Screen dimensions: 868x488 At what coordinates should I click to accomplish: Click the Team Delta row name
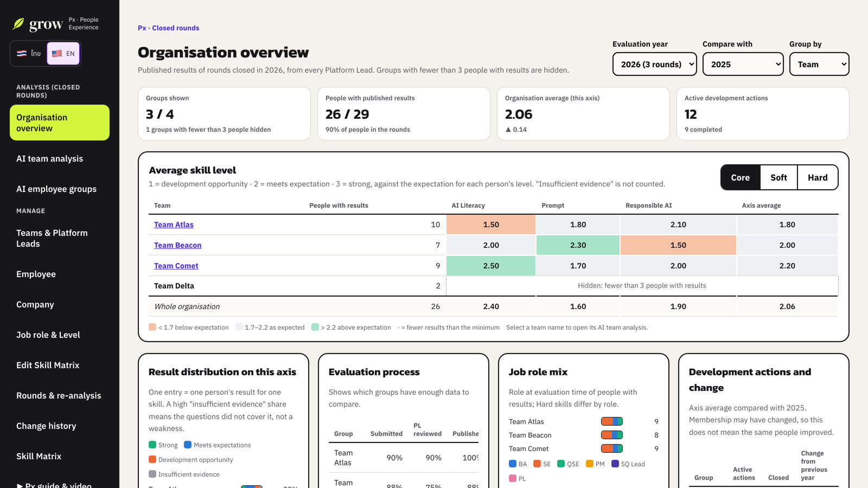click(174, 286)
